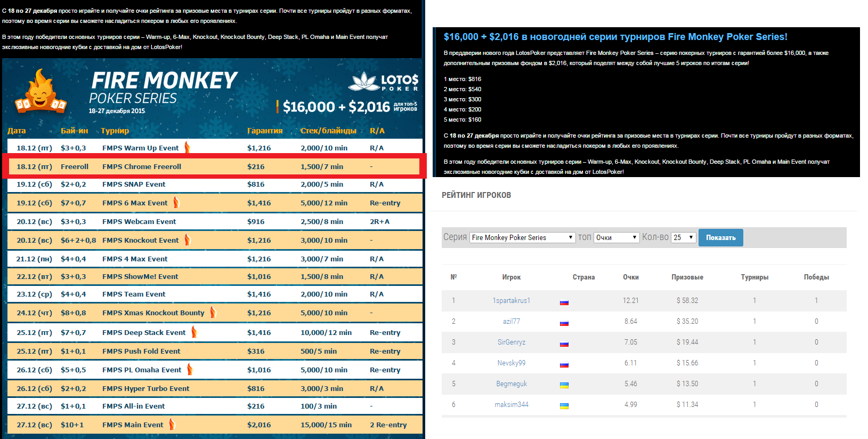Click the Russian flag in SirGenryz's row

(x=564, y=344)
